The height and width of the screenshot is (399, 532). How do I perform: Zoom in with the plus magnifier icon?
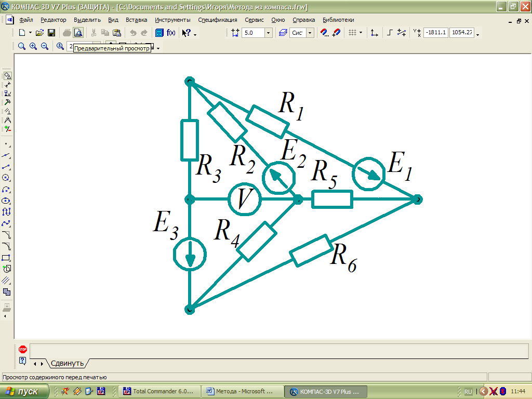click(33, 46)
